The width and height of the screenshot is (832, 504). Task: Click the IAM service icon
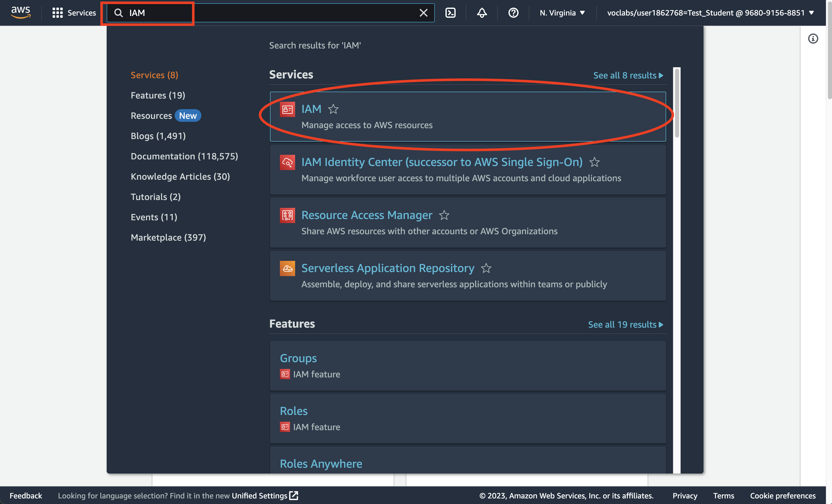pyautogui.click(x=287, y=109)
